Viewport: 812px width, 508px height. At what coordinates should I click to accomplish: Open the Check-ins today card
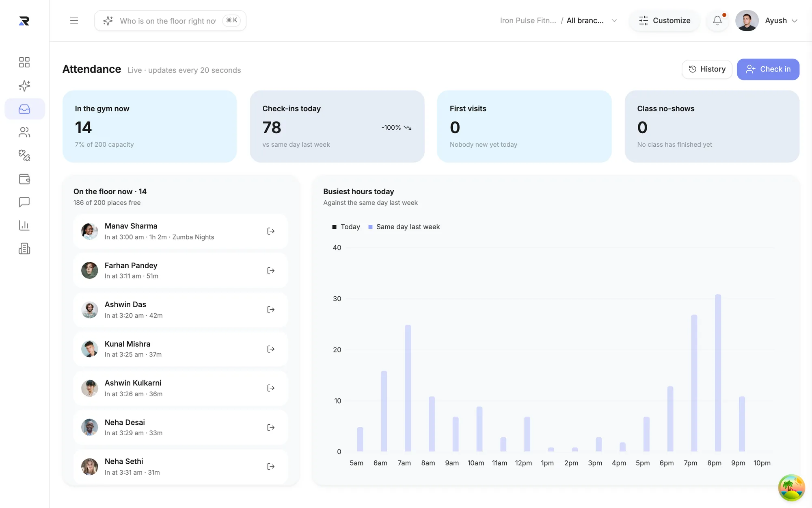pyautogui.click(x=337, y=126)
